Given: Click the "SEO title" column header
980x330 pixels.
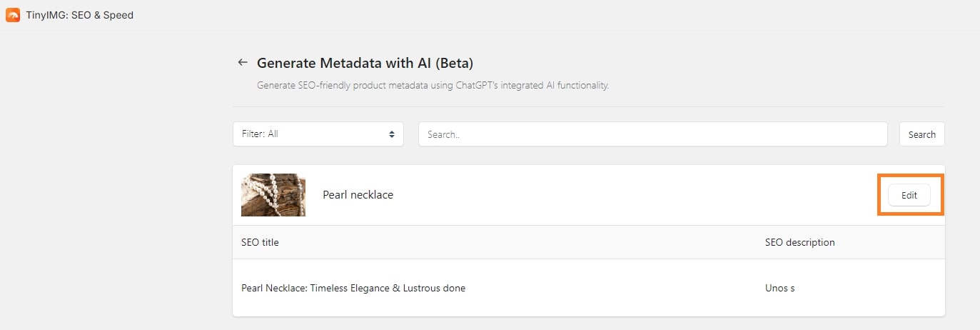Looking at the screenshot, I should [x=260, y=242].
